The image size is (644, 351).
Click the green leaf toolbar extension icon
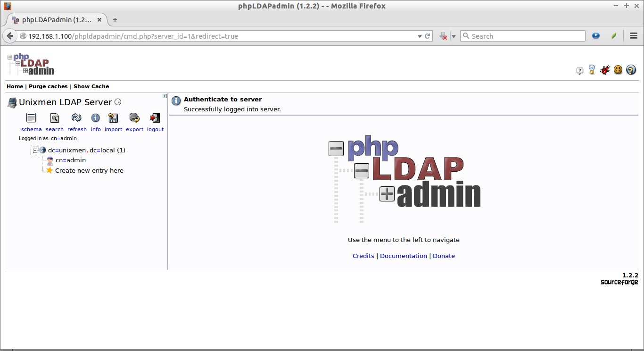pyautogui.click(x=614, y=36)
